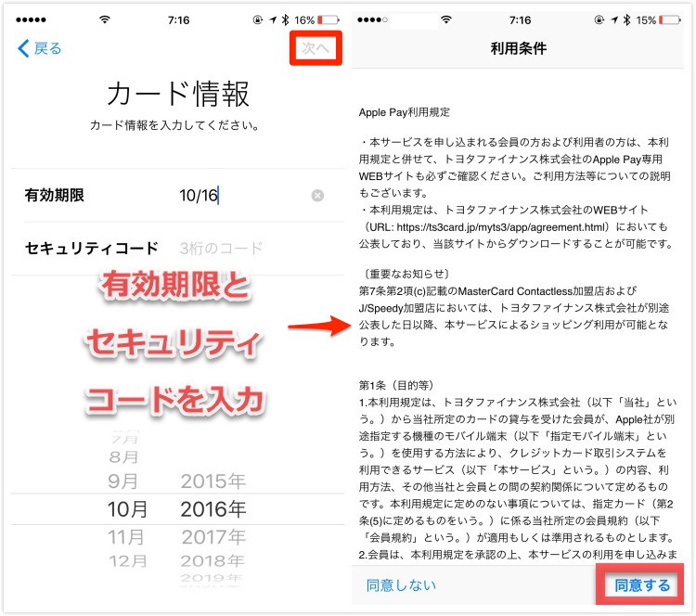Tap the signal strength dots on right screen
Screen dimensions: 696x616
(372, 20)
